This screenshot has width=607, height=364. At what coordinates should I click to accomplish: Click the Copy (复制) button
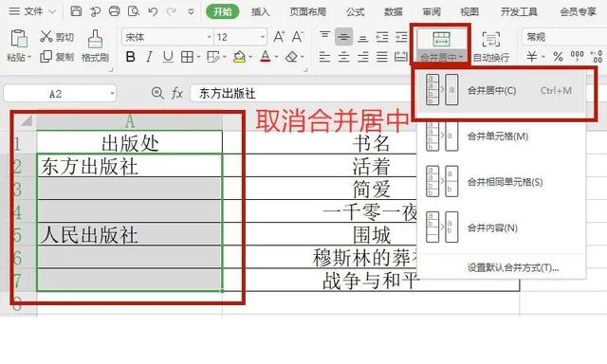tap(57, 57)
